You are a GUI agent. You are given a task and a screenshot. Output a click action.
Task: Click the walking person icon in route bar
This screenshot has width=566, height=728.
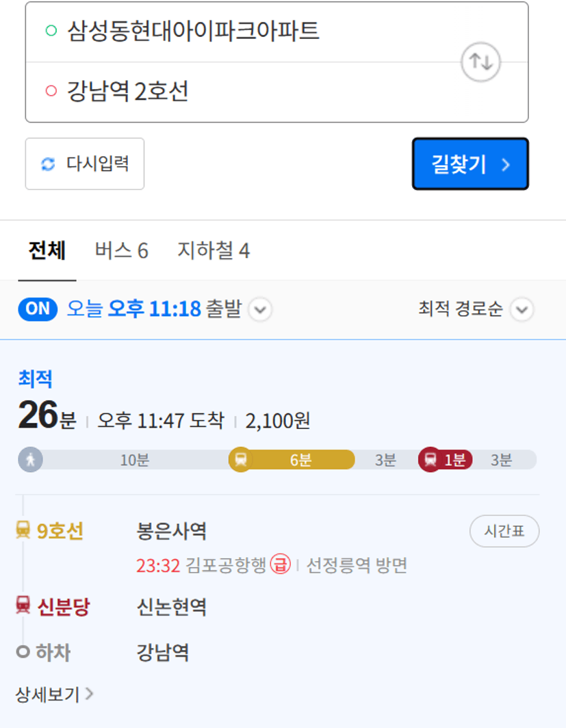(31, 460)
